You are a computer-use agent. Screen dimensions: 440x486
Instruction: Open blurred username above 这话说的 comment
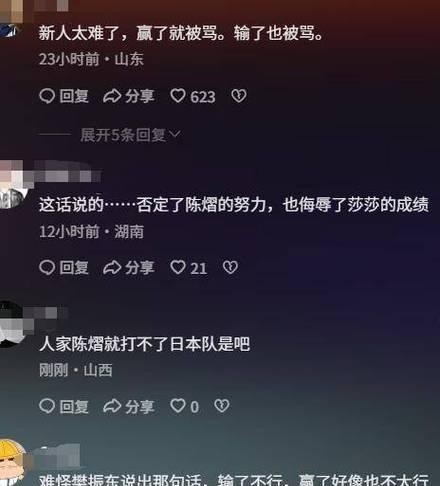coord(68,172)
